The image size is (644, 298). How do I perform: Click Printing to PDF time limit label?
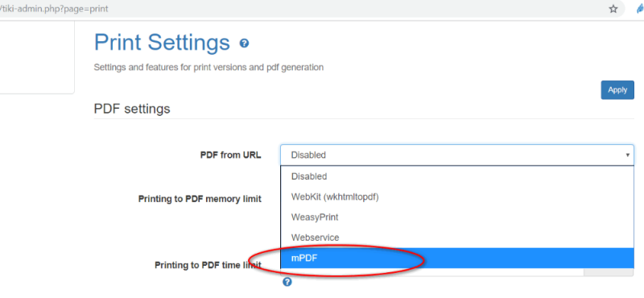tap(208, 265)
